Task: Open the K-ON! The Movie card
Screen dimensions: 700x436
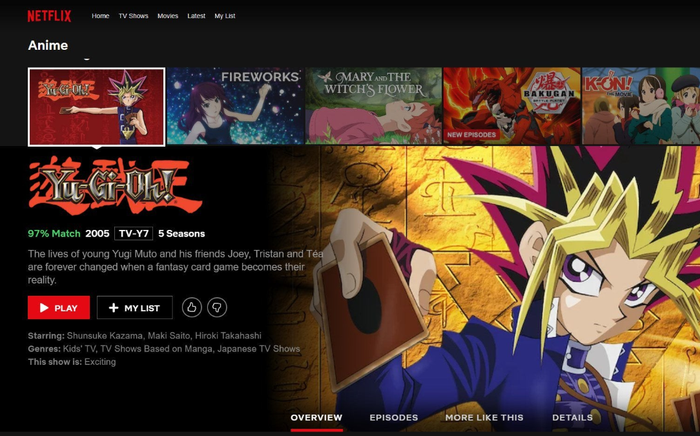Action: pyautogui.click(x=641, y=106)
